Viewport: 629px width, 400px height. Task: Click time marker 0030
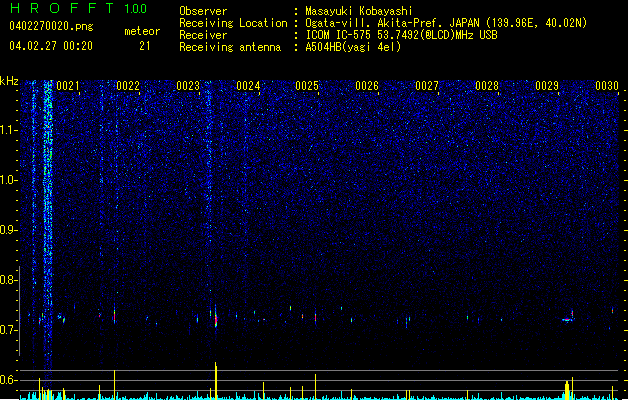(607, 85)
